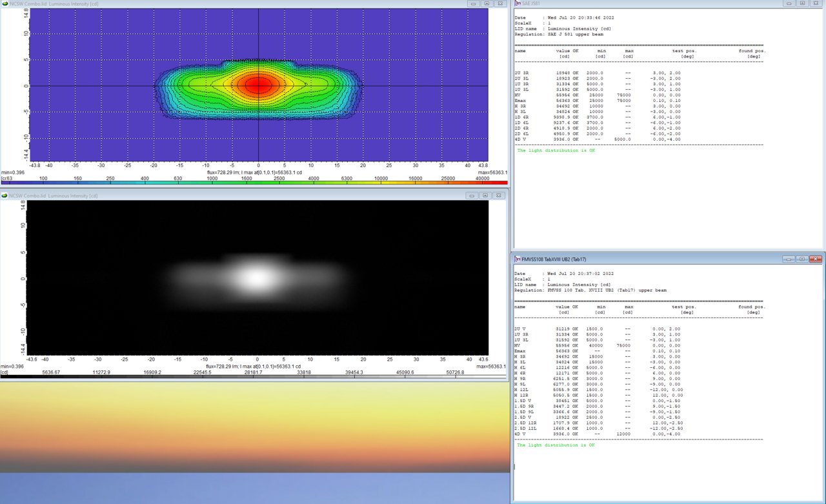Click the bright white hotspot in the grayscale plot
Viewport: 826px width, 504px height.
(x=257, y=279)
